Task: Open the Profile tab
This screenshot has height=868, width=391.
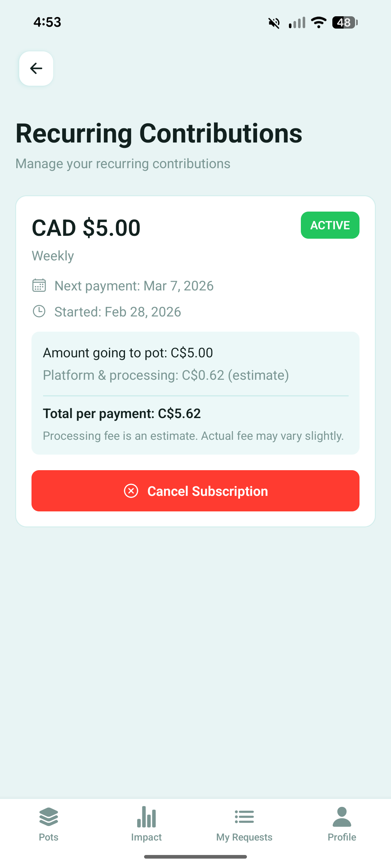Action: coord(342,824)
